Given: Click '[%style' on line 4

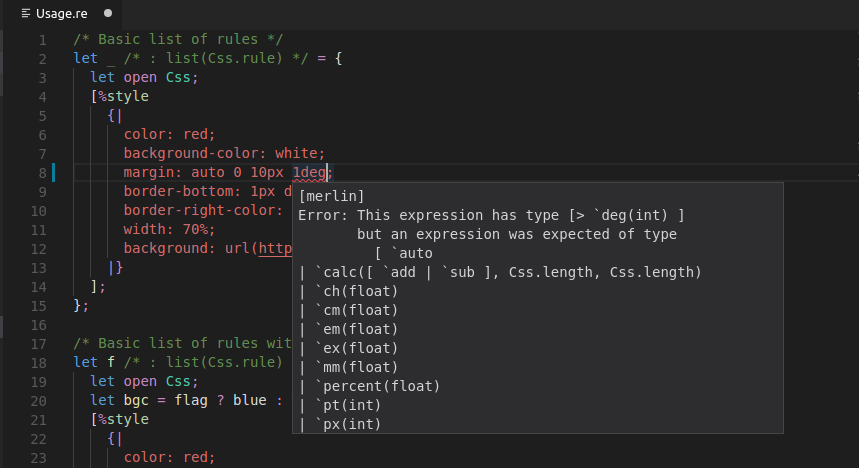Looking at the screenshot, I should click(119, 96).
